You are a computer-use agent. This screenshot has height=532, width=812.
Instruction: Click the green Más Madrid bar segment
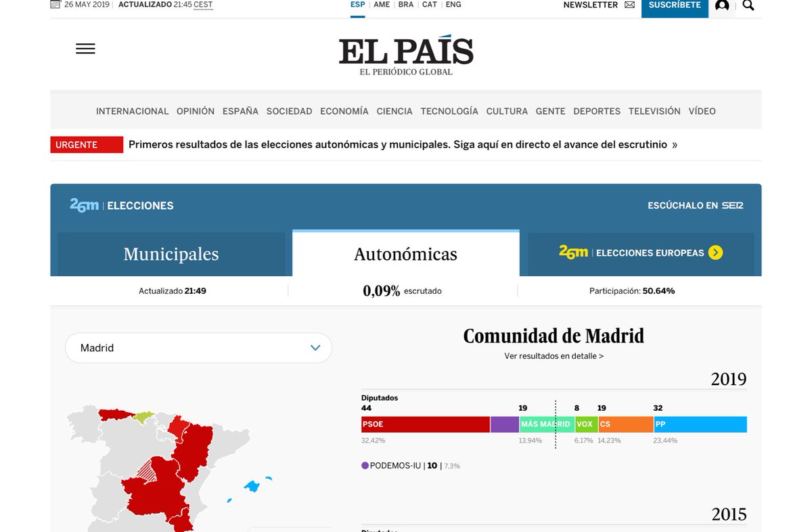pyautogui.click(x=546, y=424)
